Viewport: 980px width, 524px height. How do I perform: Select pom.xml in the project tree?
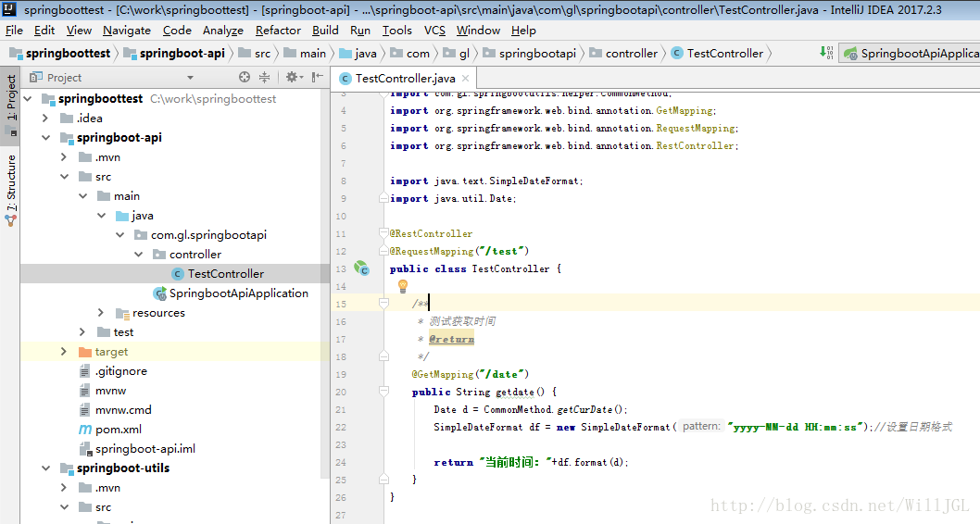[x=118, y=430]
